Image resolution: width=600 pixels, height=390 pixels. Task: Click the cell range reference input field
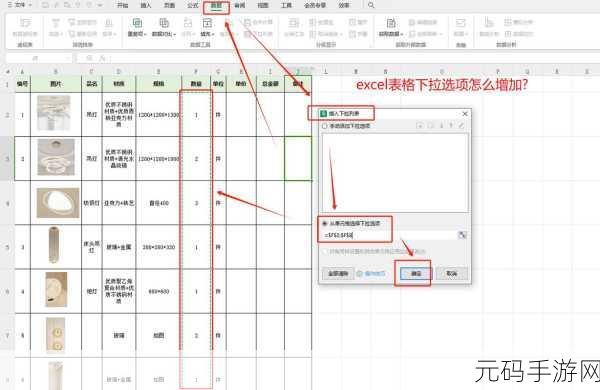(390, 235)
